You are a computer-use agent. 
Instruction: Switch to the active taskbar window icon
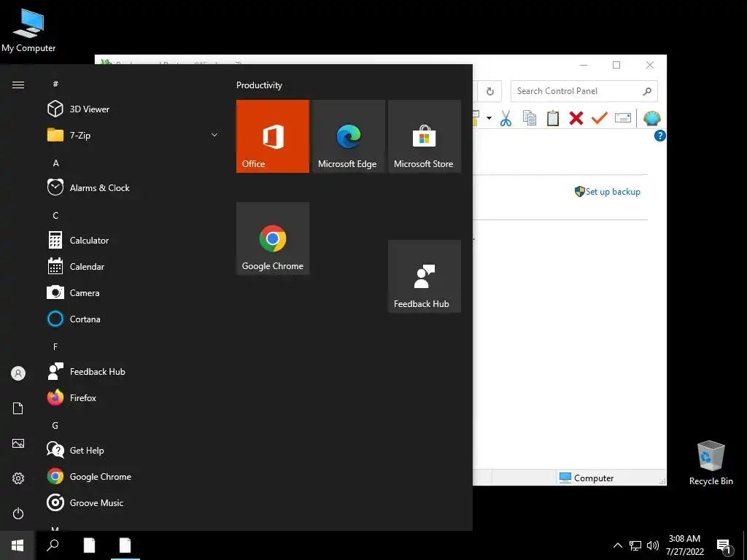125,545
